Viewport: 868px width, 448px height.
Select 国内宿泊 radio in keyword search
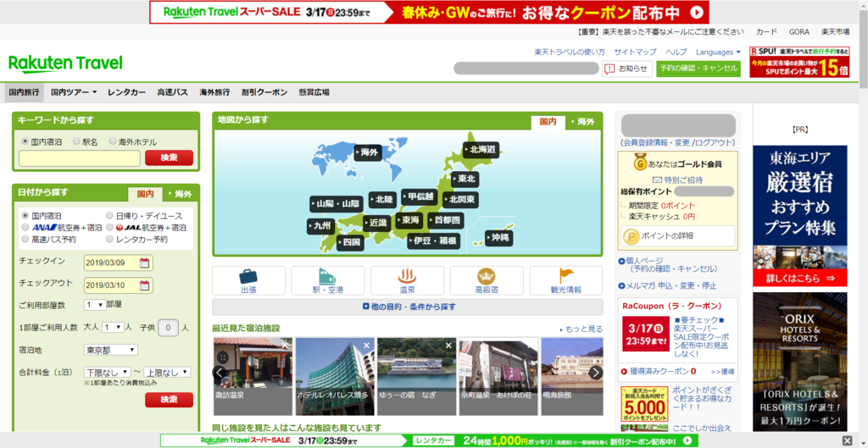coord(25,141)
